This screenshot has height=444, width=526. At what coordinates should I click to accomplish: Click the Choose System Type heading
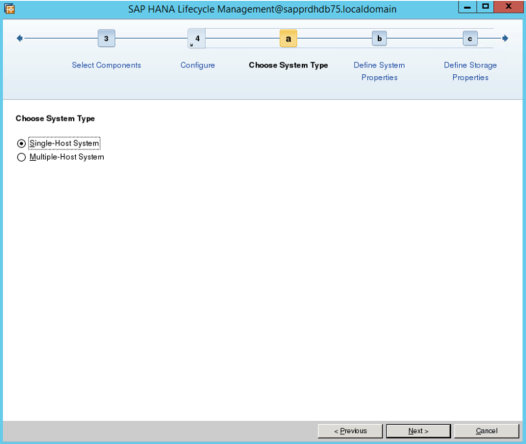point(55,118)
